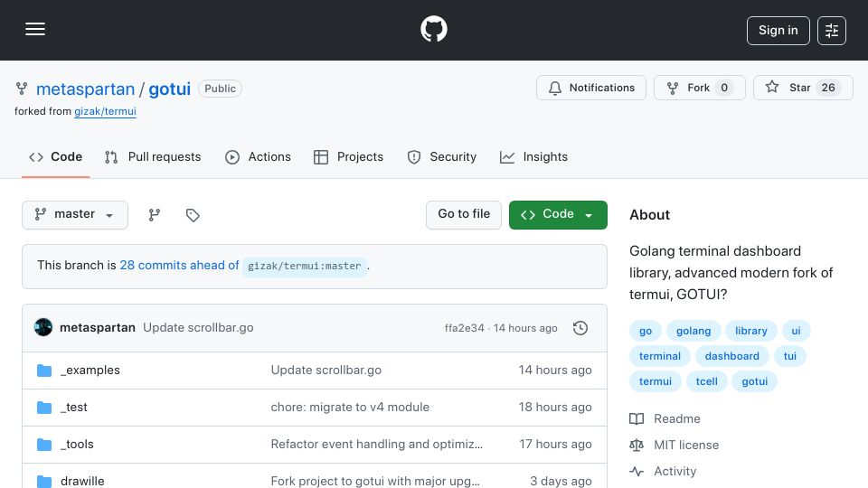
Task: Click the 18 hours ago timestamp for _test
Action: tap(555, 408)
